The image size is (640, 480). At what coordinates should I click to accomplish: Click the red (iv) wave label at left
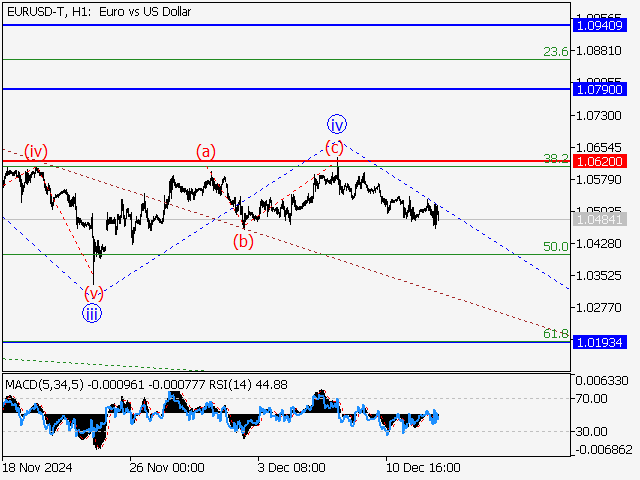[37, 152]
